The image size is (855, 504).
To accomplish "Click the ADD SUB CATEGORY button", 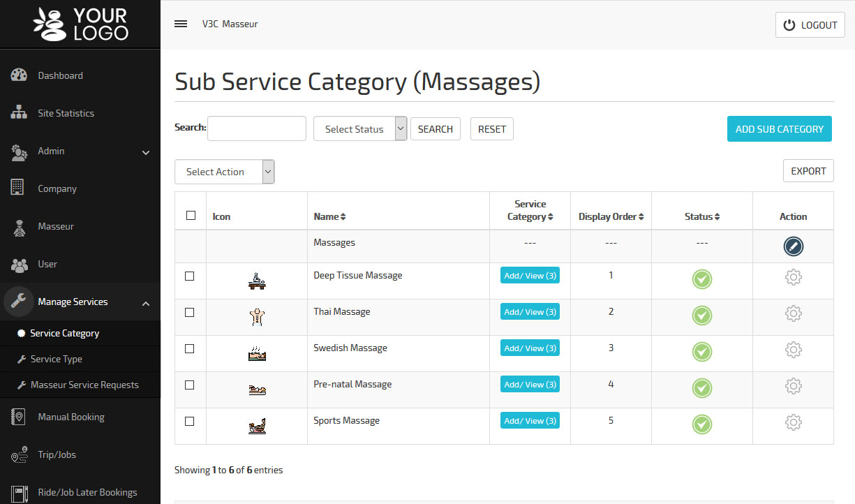I will point(779,128).
